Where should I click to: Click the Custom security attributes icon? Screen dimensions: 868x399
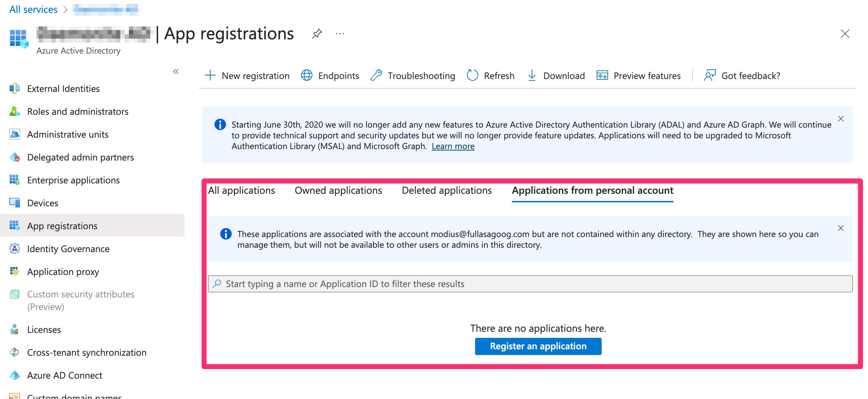[x=15, y=295]
